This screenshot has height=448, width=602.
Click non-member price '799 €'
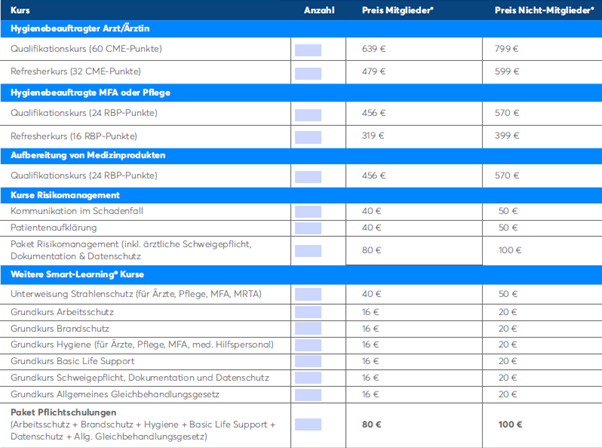click(506, 49)
